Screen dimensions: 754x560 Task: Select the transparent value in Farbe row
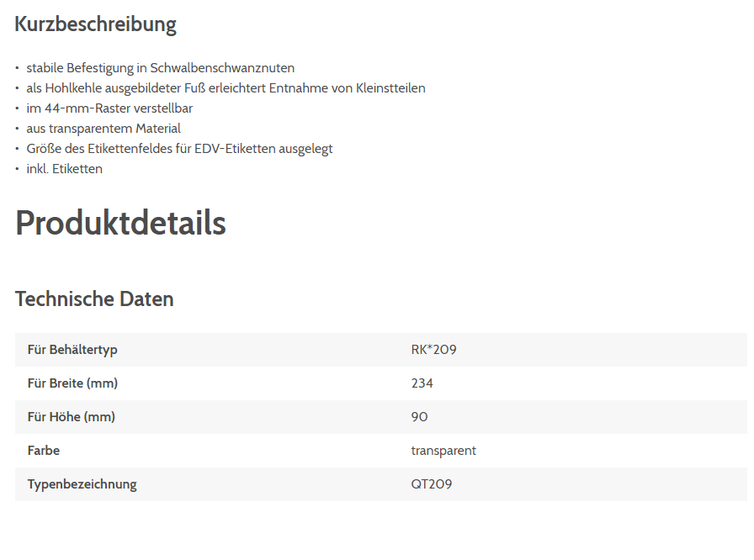coord(443,451)
